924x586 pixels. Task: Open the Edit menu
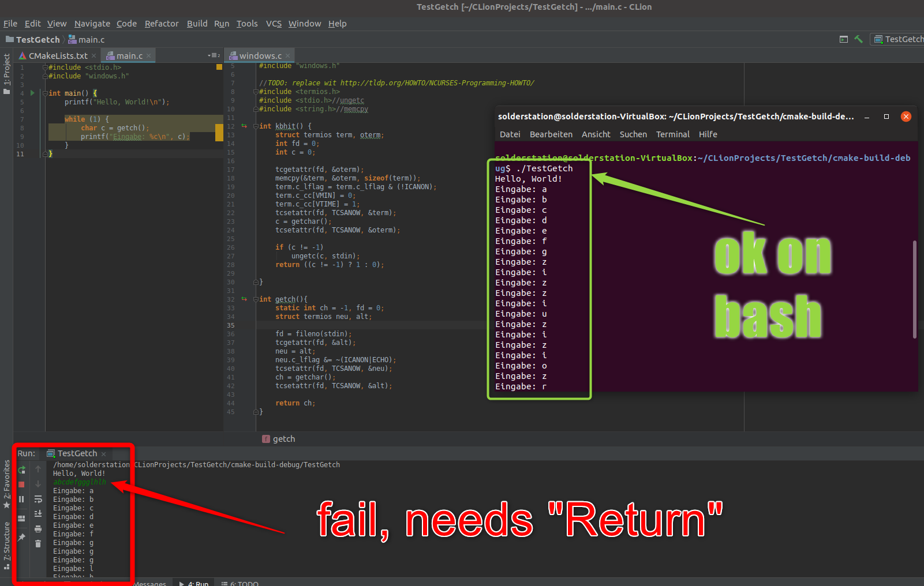click(33, 24)
